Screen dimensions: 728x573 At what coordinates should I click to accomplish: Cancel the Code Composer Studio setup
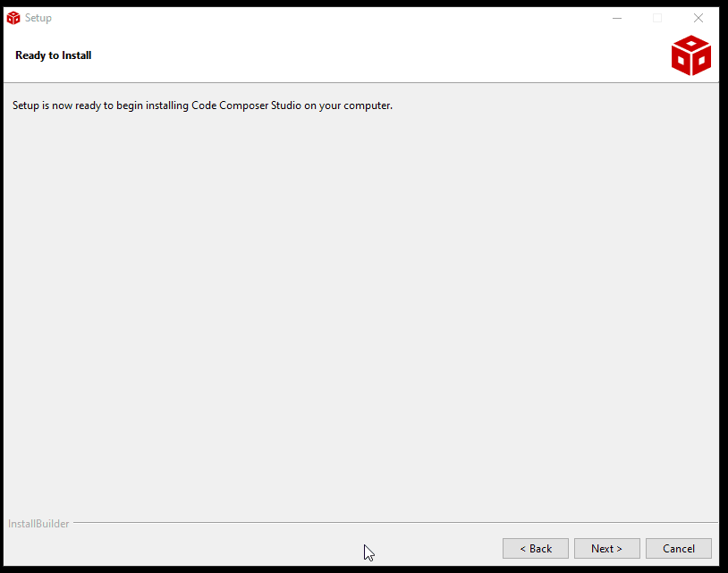click(679, 548)
